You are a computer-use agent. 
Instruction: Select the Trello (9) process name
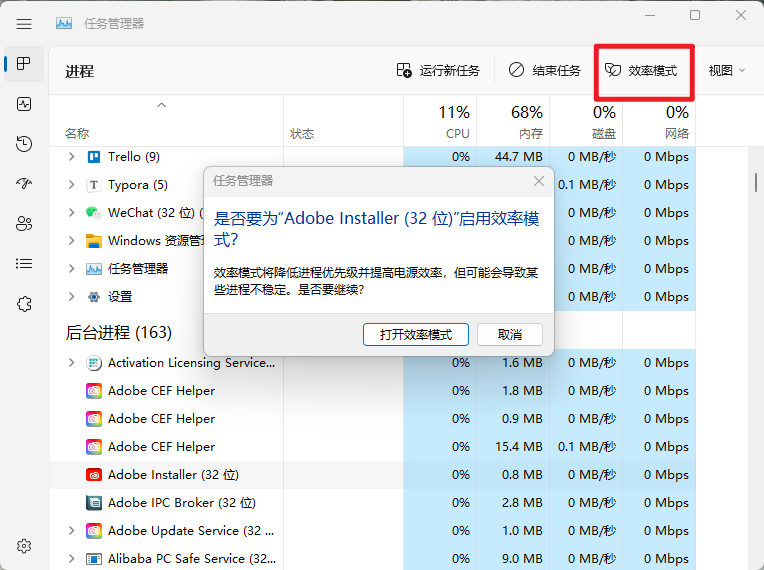click(134, 157)
